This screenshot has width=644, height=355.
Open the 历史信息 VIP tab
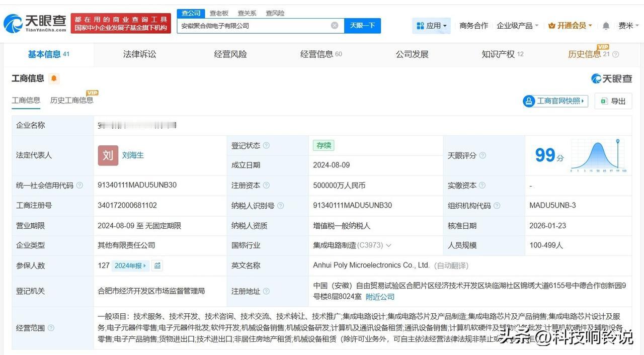tap(589, 54)
